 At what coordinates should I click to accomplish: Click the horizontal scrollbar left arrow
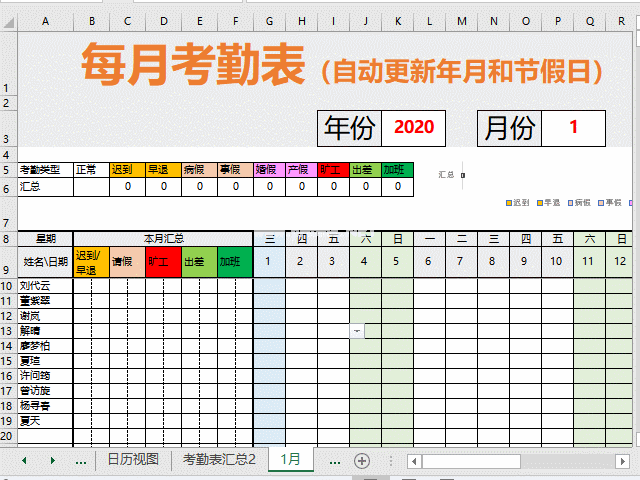414,462
